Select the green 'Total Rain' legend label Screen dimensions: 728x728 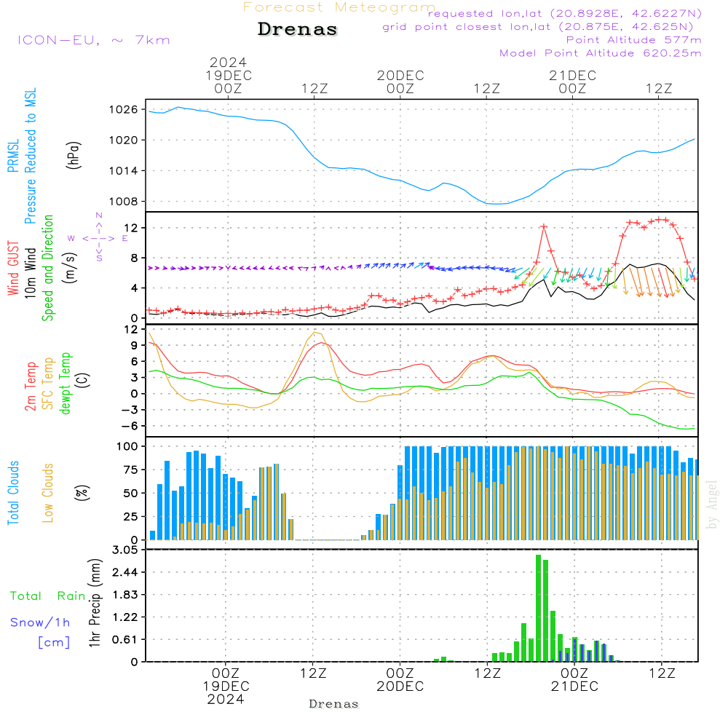pos(48,596)
